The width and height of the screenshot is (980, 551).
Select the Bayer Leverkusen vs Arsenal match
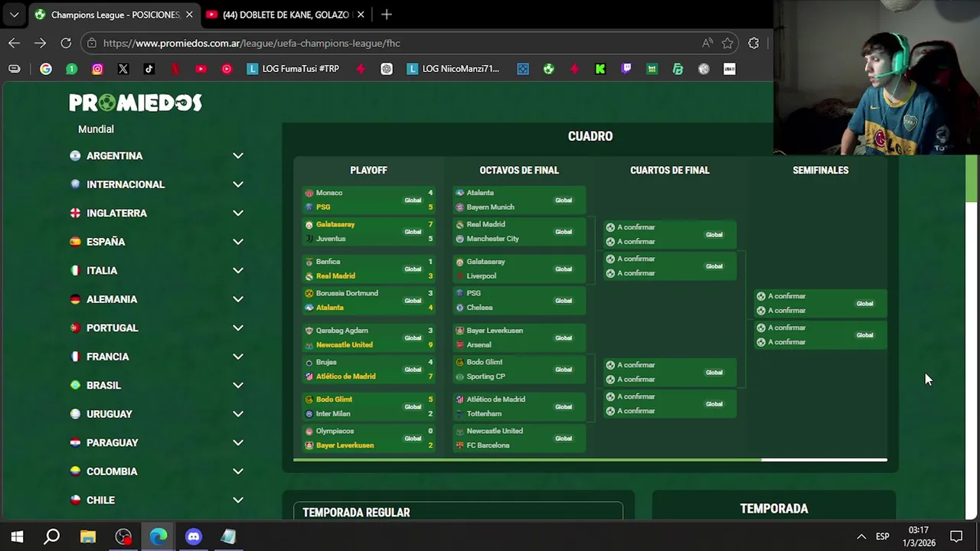[x=519, y=337]
